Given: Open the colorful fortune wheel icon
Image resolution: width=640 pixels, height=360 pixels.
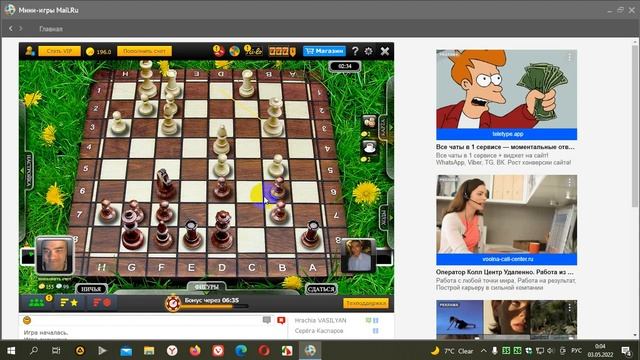Looking at the screenshot, I should click(234, 51).
